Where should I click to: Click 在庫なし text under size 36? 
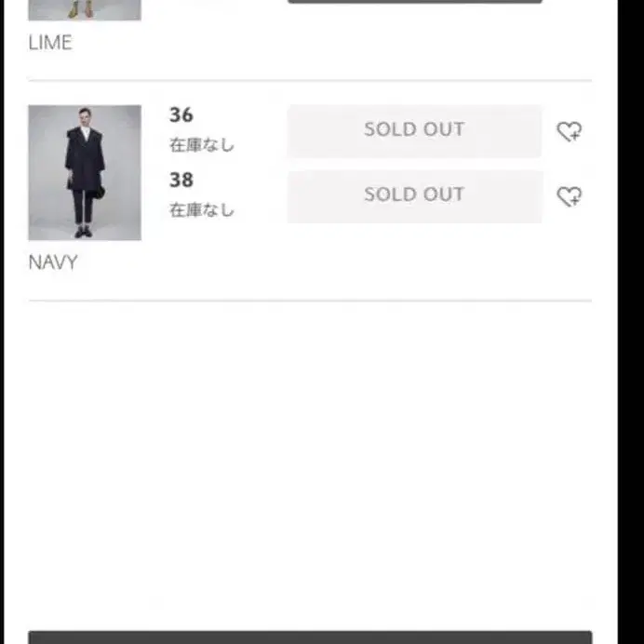pos(202,145)
